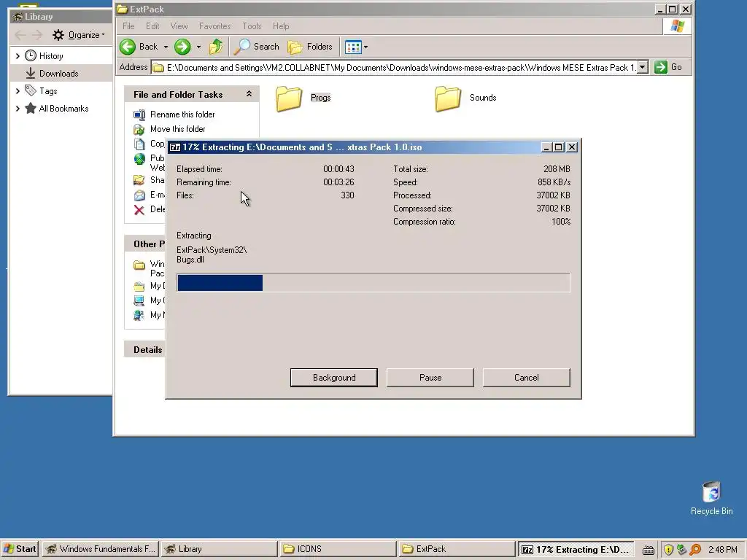
Task: Open the Recycle Bin desktop icon
Action: pos(712,492)
